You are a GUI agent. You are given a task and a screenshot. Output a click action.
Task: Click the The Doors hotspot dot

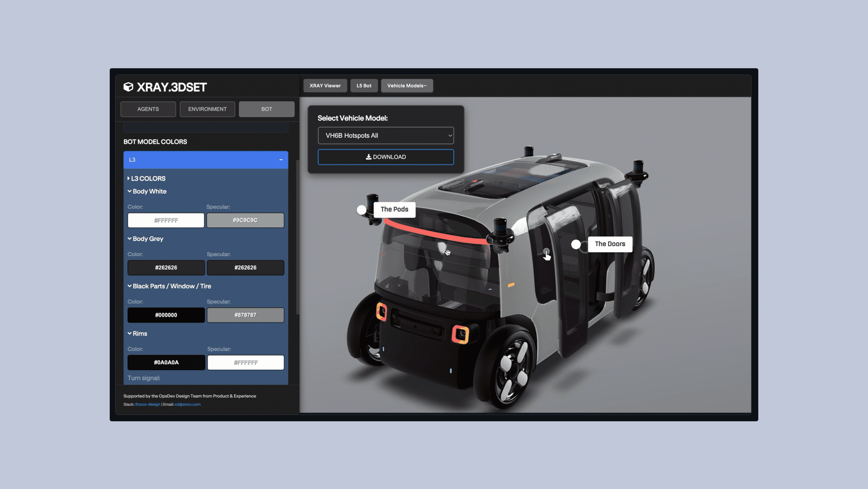(576, 244)
